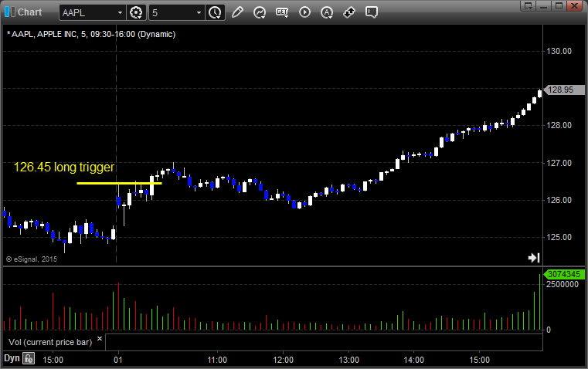Open the GET studies menu
The image size is (588, 369).
click(x=282, y=12)
